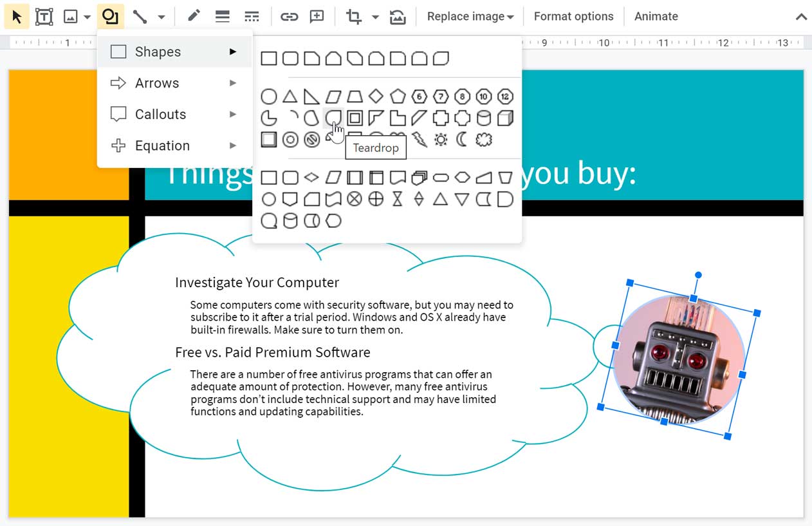Choose the crescent moon shape
812x526 pixels.
coord(463,139)
